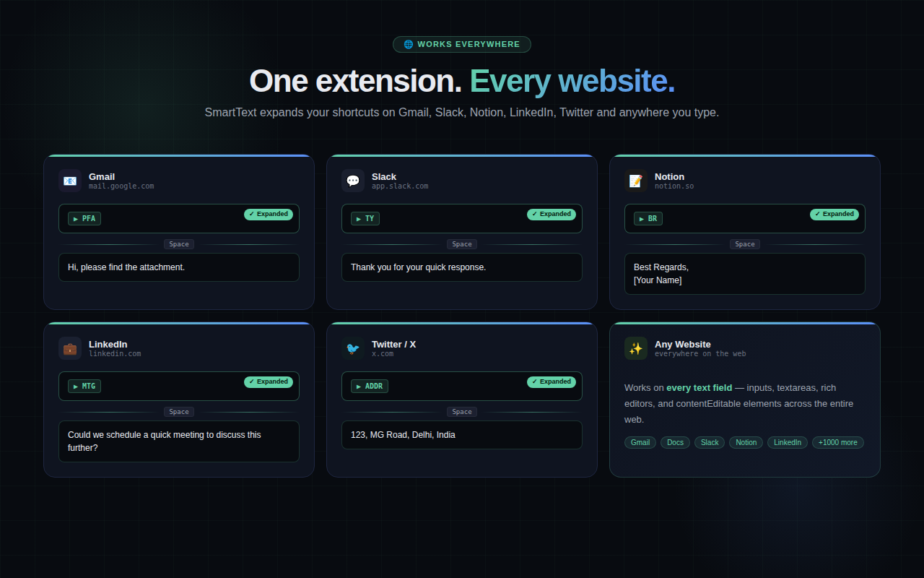The width and height of the screenshot is (924, 578).
Task: Click the Expanded badge in Gmail card
Action: [x=269, y=215]
